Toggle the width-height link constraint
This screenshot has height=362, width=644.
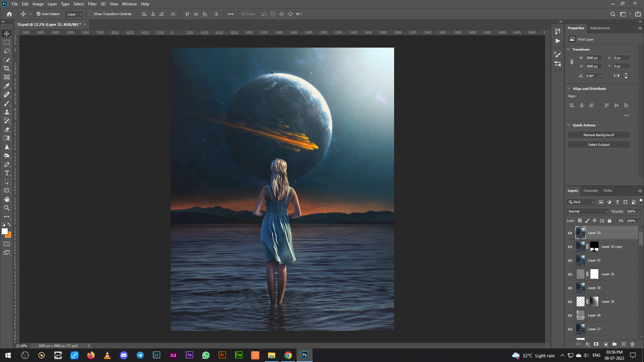pos(572,62)
